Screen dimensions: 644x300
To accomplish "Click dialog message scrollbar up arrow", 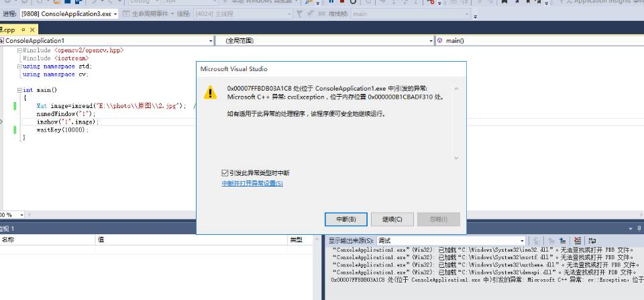I will pos(456,89).
